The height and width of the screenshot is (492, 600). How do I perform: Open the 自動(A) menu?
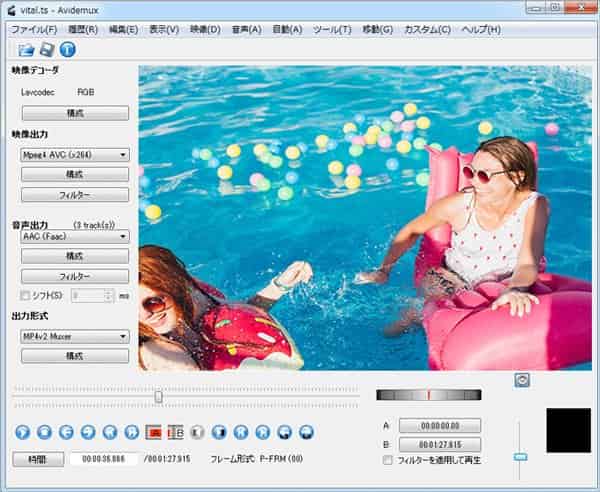(x=287, y=29)
